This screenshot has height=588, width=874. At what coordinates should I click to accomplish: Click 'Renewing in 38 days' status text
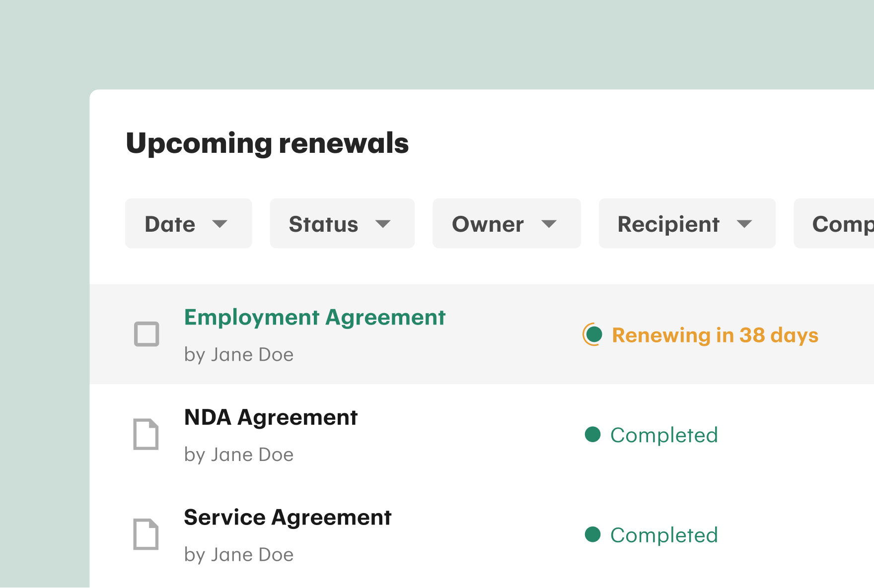tap(715, 335)
